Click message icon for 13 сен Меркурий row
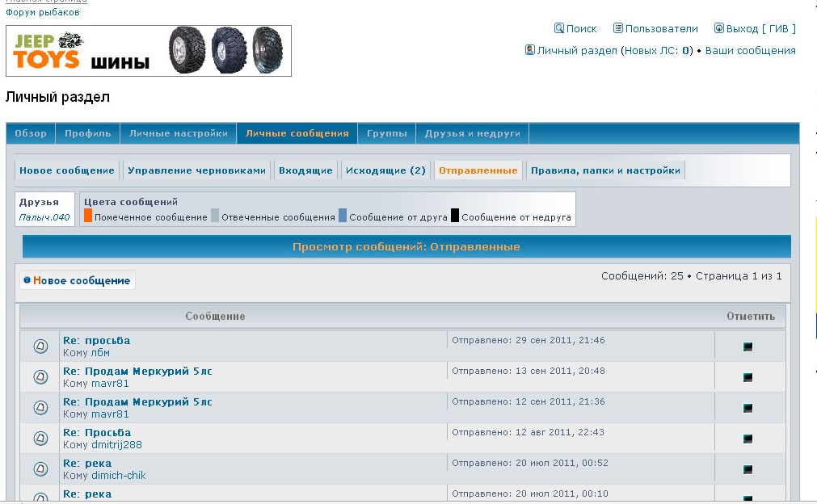The image size is (817, 504). pyautogui.click(x=40, y=377)
